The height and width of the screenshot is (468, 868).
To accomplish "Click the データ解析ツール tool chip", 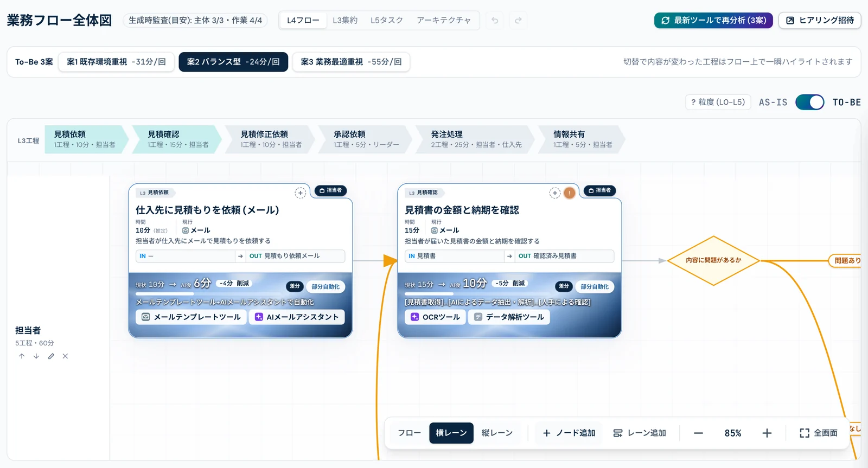I will coord(509,317).
